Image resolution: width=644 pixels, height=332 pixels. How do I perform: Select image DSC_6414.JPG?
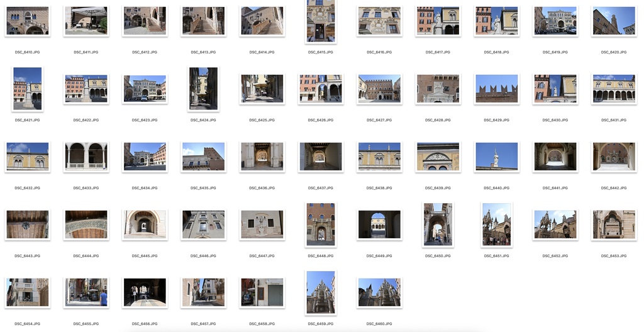click(262, 21)
